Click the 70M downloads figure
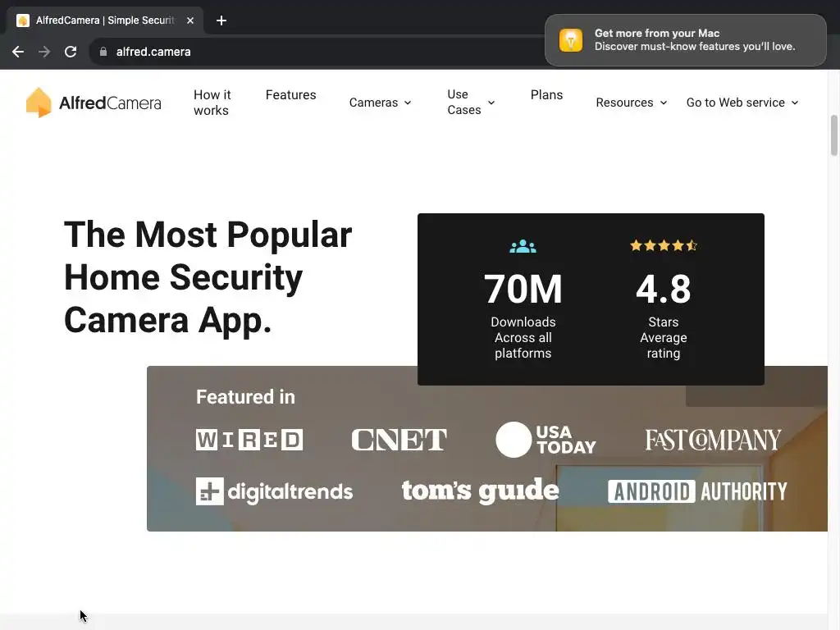 coord(523,290)
